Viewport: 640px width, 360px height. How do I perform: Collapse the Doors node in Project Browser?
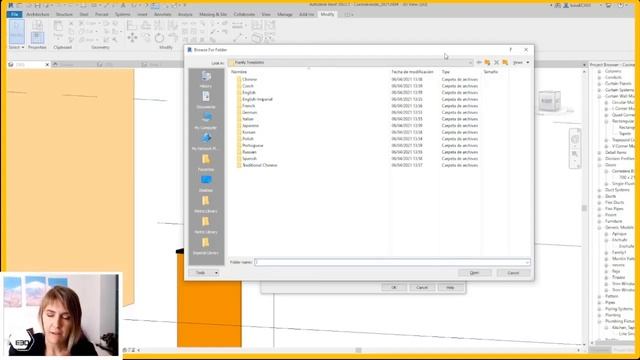tap(599, 165)
